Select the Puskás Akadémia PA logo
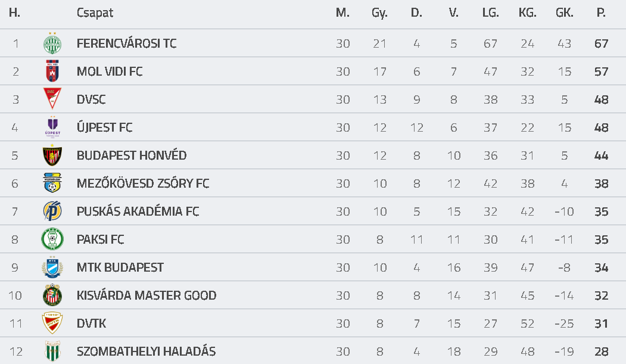Viewport: 626px width, 364px height. (x=52, y=211)
